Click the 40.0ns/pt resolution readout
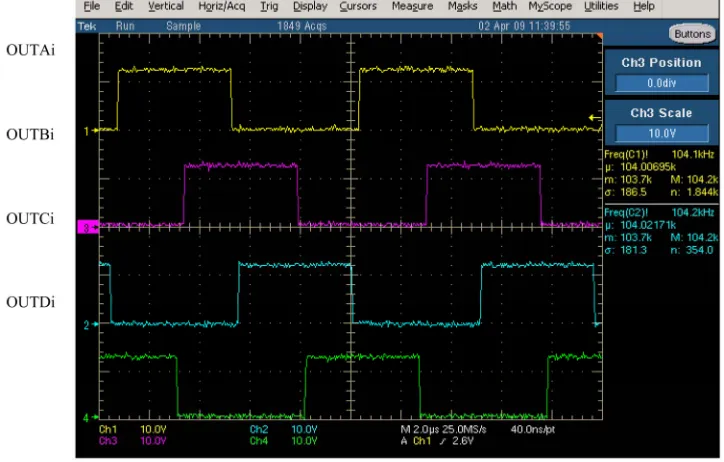 click(533, 430)
